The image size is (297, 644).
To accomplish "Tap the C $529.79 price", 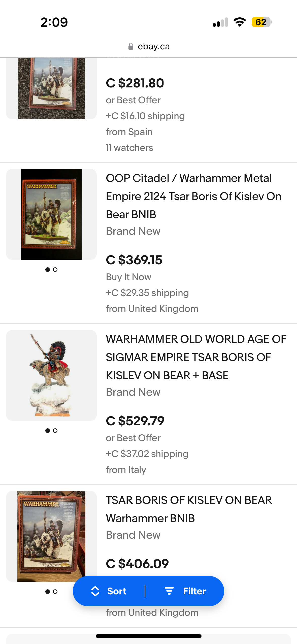I will (x=135, y=421).
